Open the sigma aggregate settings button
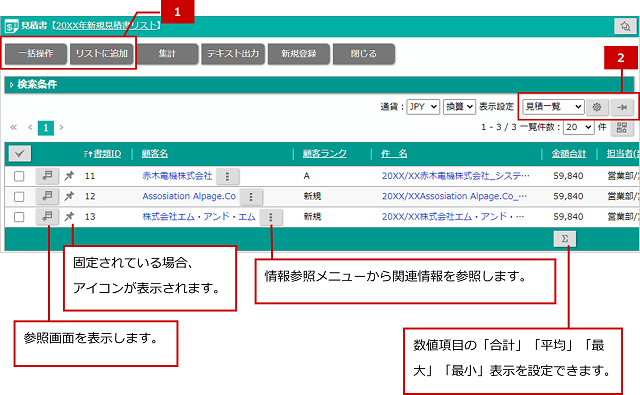 tap(565, 239)
